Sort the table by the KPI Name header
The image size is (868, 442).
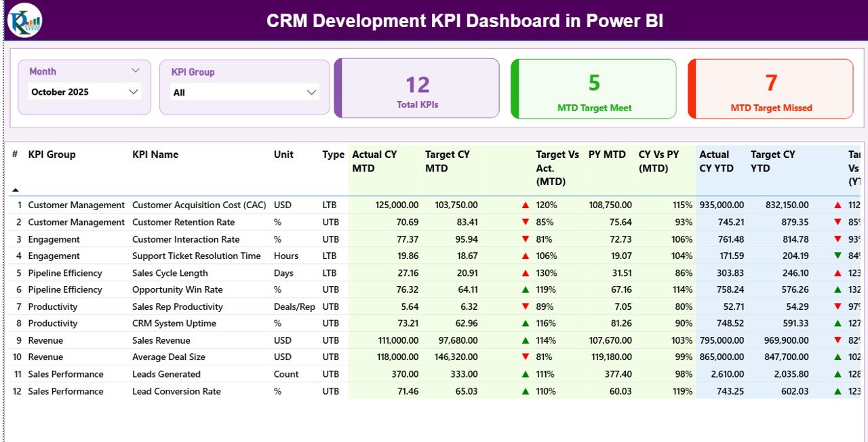click(x=155, y=155)
